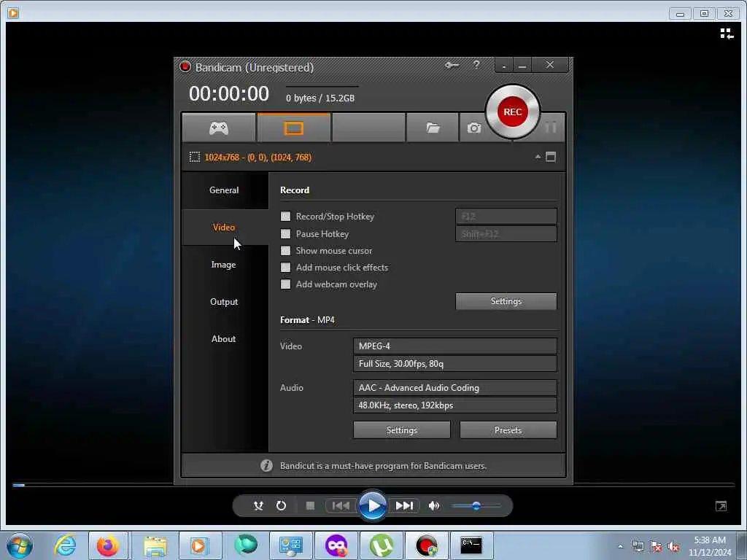The image size is (747, 560).
Task: Click the recording area selection rectangle icon
Action: click(x=194, y=157)
